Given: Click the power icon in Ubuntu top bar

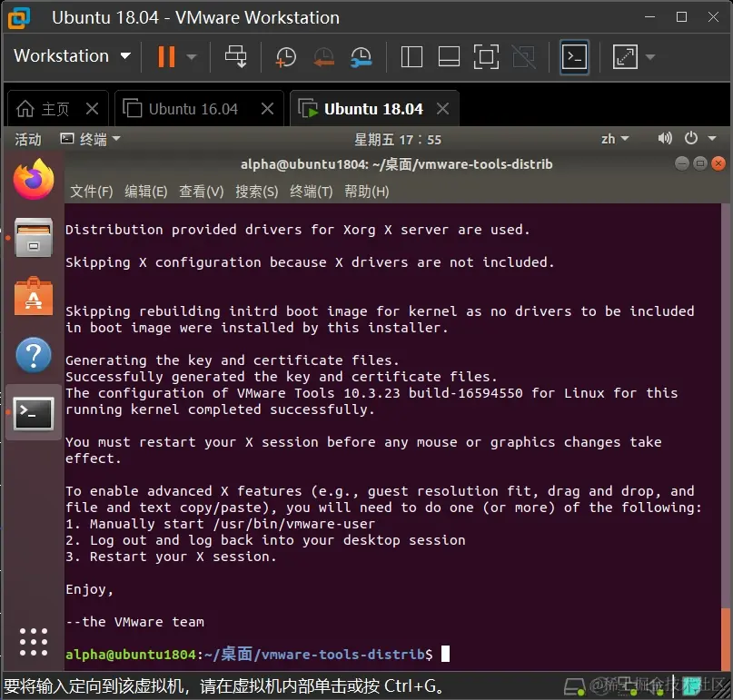Looking at the screenshot, I should pyautogui.click(x=691, y=138).
